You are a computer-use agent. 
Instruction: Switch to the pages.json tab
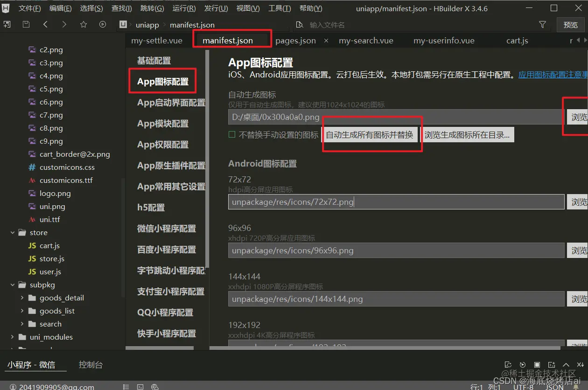295,41
